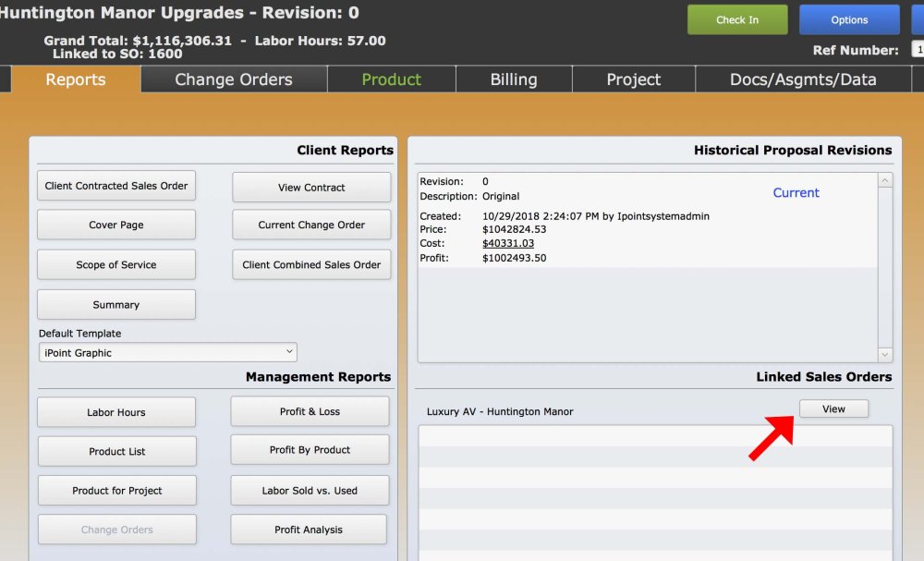Open the blue Options button
Image resolution: width=924 pixels, height=561 pixels.
(849, 19)
